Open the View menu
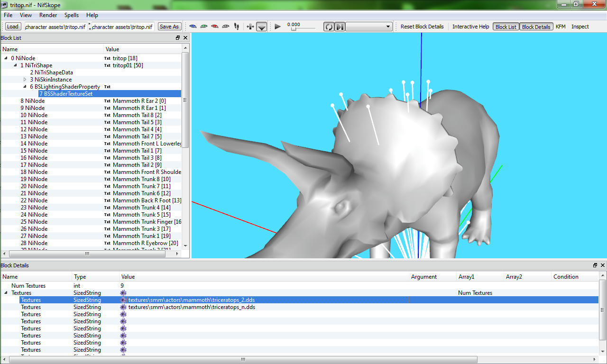The image size is (607, 364). (26, 15)
